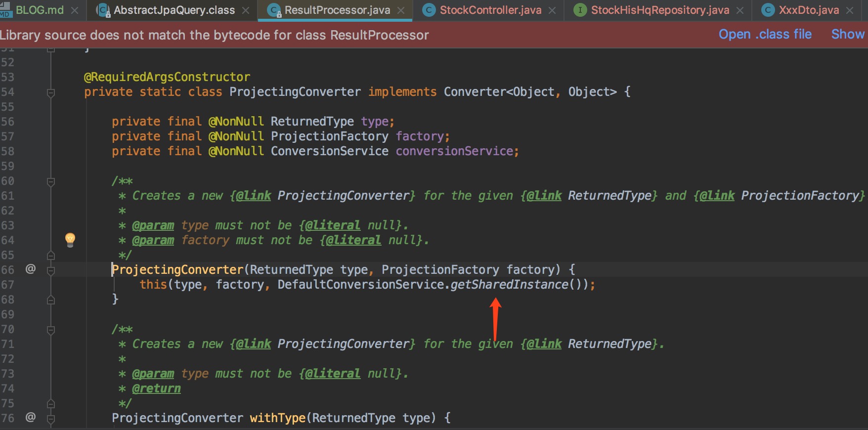Click the ProjectingConverter constructor name on line 66
Screen dimensions: 868x430
(177, 270)
